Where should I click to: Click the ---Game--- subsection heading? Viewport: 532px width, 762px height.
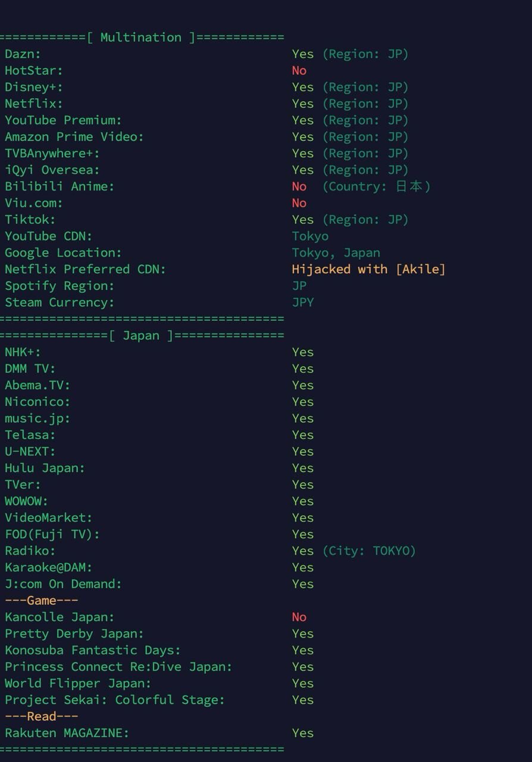click(x=41, y=601)
